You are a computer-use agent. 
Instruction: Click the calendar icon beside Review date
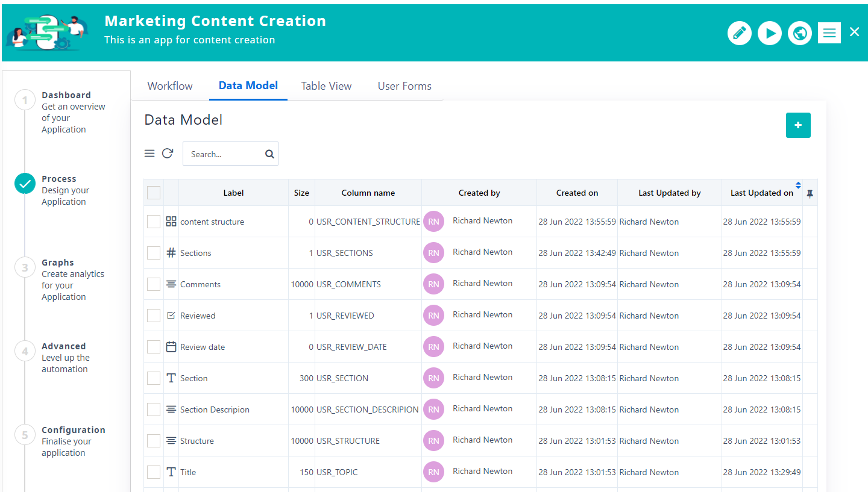click(x=171, y=346)
